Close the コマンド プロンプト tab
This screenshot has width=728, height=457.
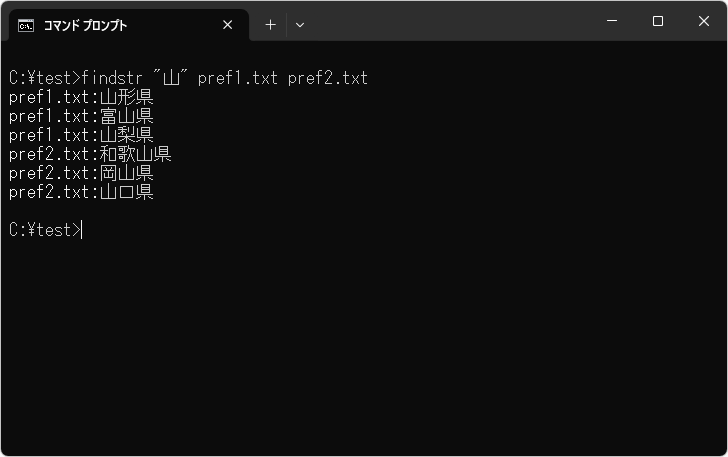click(x=228, y=25)
